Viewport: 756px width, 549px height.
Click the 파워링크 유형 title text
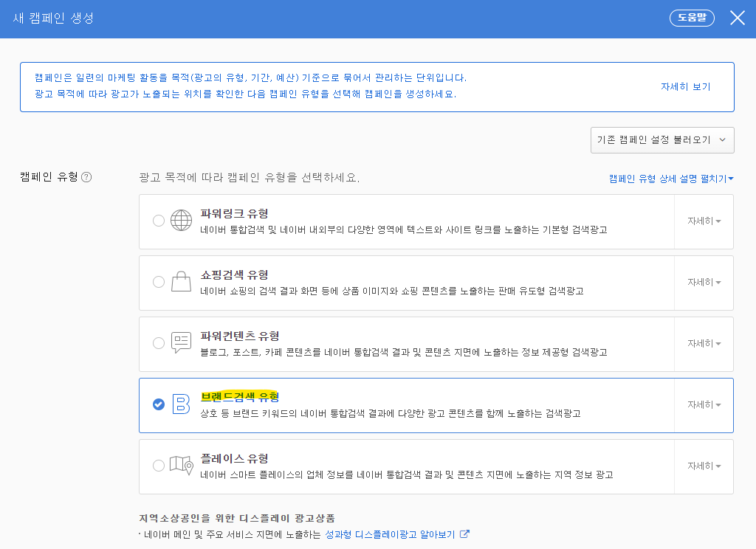[234, 213]
